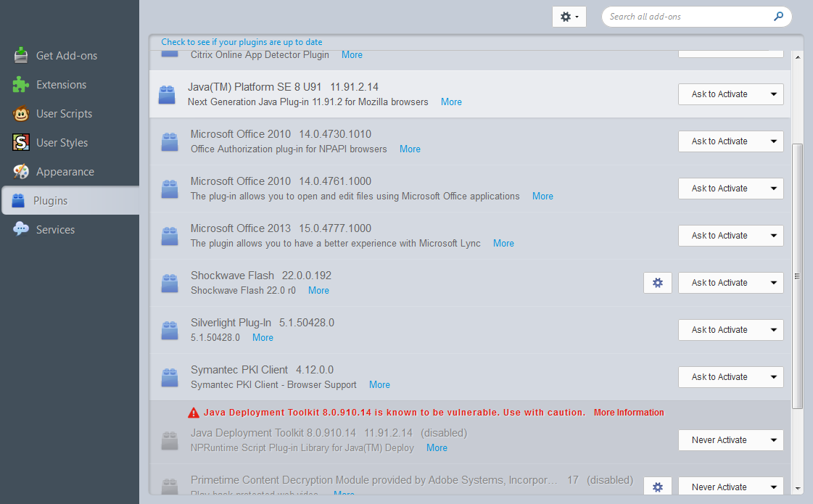Screen dimensions: 813x504
Task: Open Shockwave Flash options gear button
Action: click(658, 283)
